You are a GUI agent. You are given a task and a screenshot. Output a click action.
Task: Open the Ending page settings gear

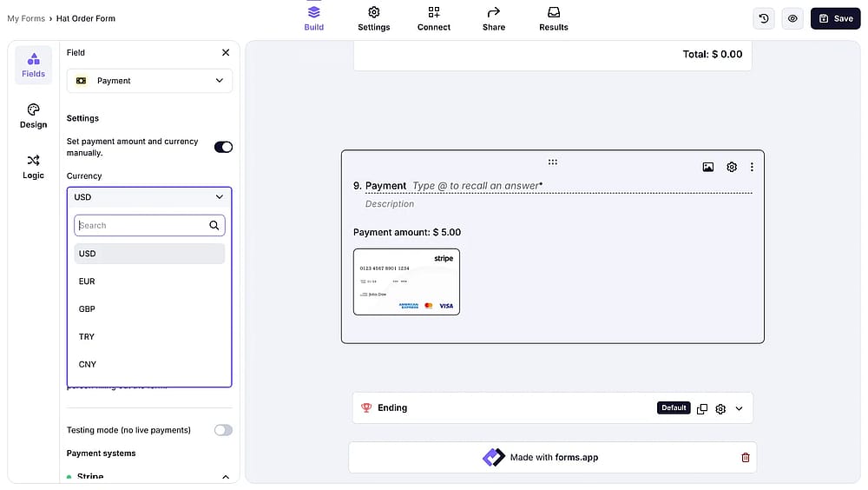tap(720, 408)
